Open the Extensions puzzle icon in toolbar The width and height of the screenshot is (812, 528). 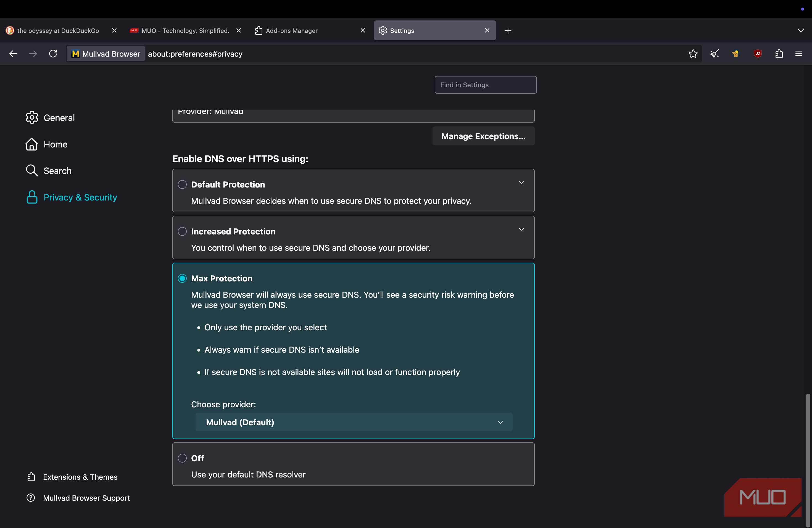[x=779, y=54]
